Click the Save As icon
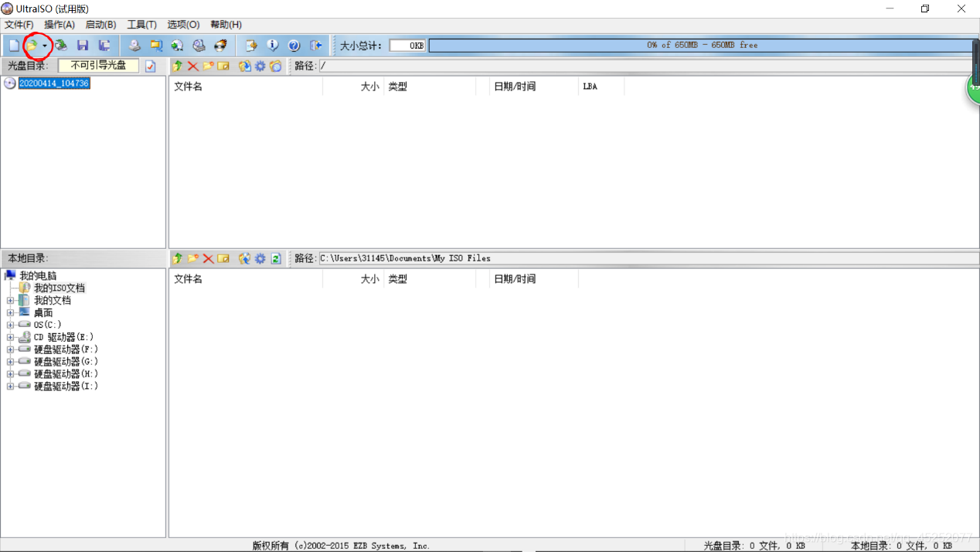This screenshot has height=552, width=980. click(104, 46)
